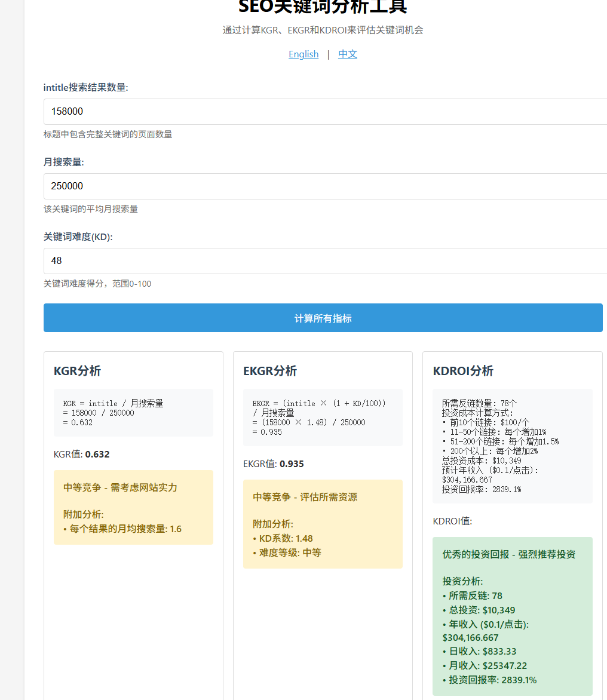Click the KGR = intitle / 月搜索量 formula
Screen dimensions: 607x700
[x=113, y=404]
